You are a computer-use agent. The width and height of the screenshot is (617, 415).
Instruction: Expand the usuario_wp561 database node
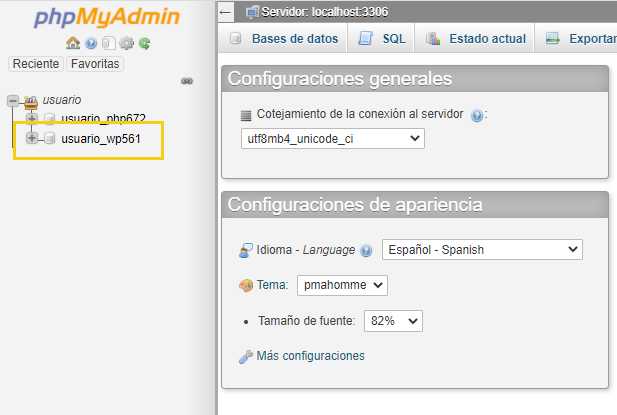tap(31, 138)
